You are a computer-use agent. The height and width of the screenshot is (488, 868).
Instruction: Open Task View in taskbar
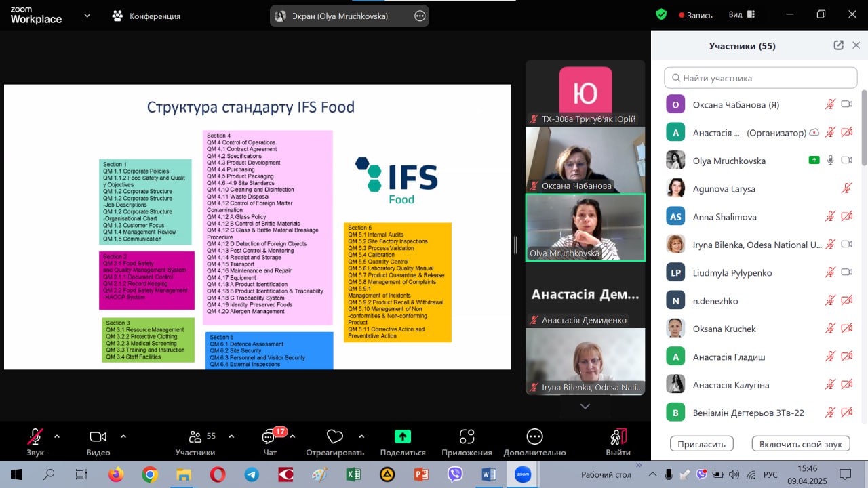(81, 474)
